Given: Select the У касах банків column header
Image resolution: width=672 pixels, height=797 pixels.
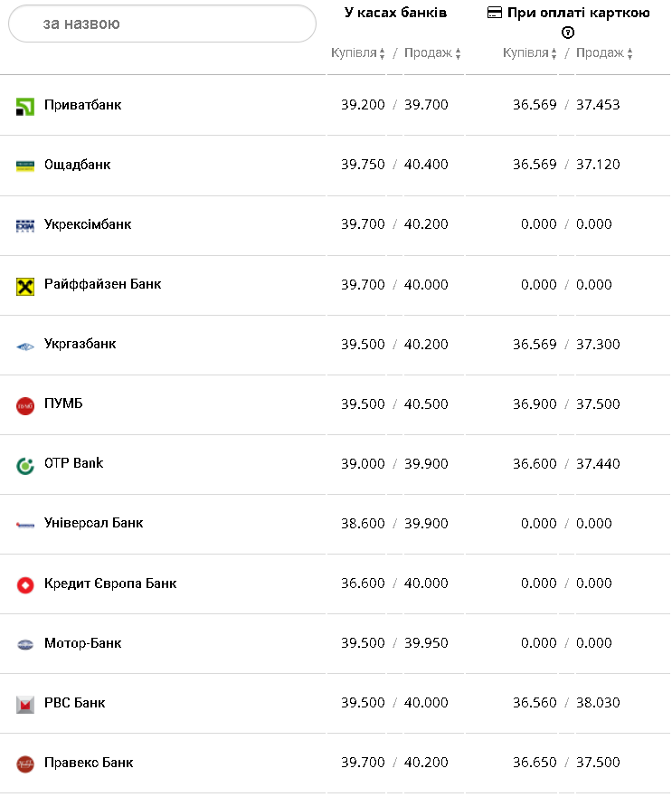Looking at the screenshot, I should pos(395,13).
